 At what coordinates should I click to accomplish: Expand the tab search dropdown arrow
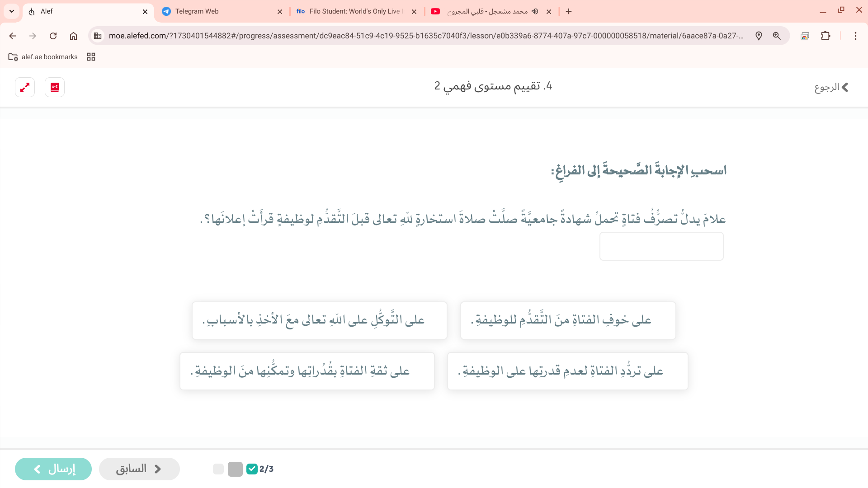pyautogui.click(x=12, y=11)
